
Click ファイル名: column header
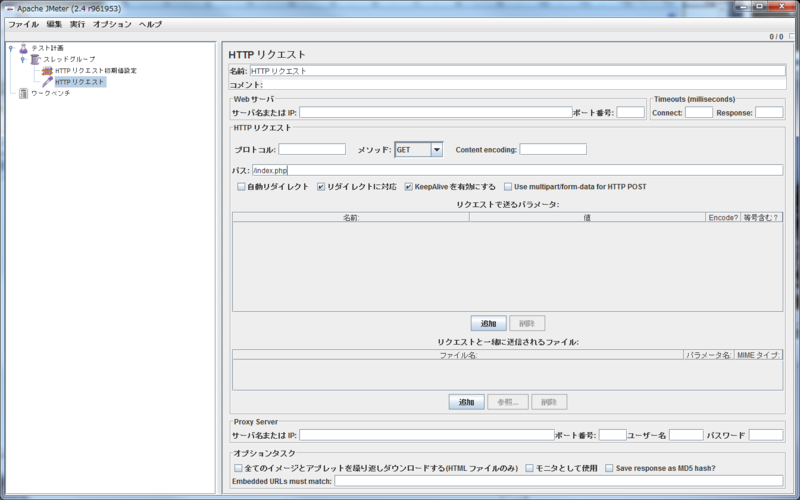click(x=458, y=355)
